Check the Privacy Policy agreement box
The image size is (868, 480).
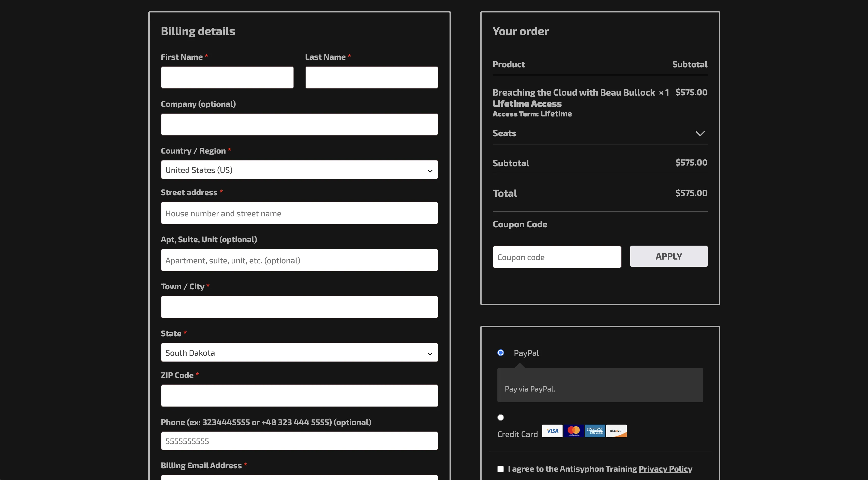point(501,469)
